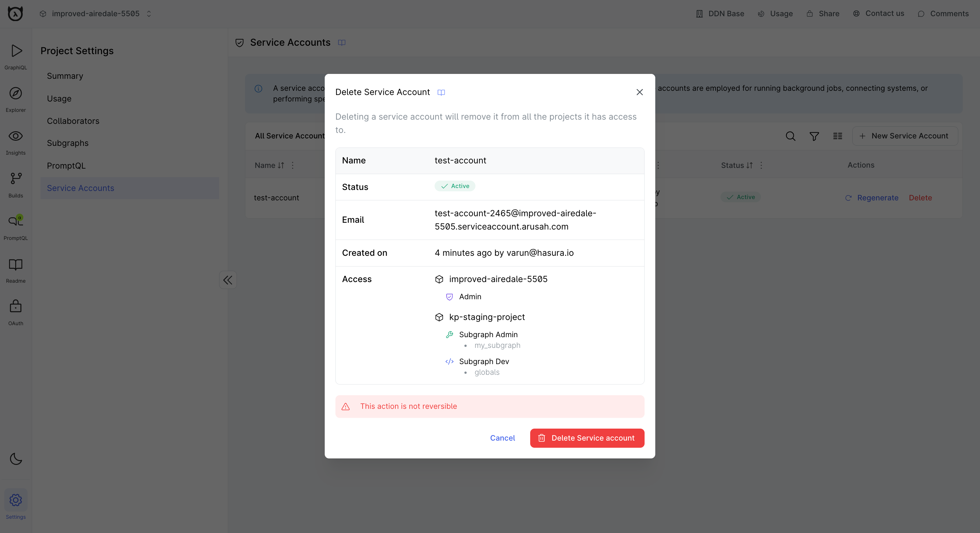Image resolution: width=980 pixels, height=533 pixels.
Task: Switch to the Summary settings page
Action: [x=65, y=76]
